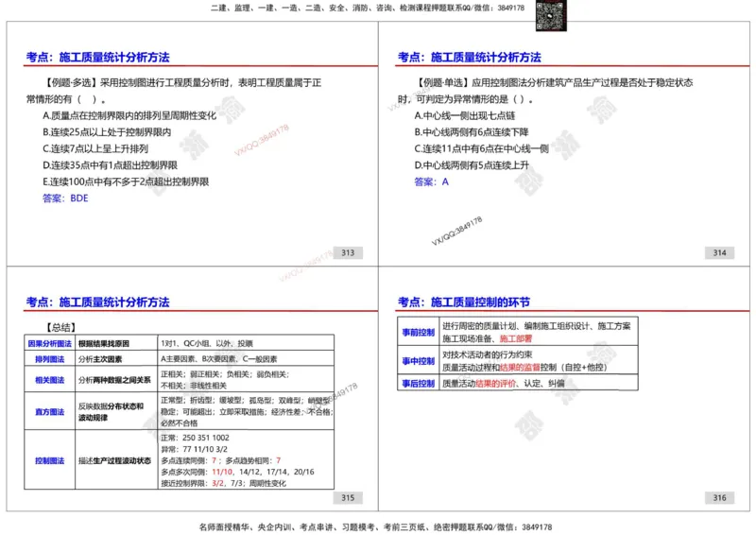This screenshot has width=756, height=535.
Task: Click the 相关图法 table cell
Action: [50, 380]
